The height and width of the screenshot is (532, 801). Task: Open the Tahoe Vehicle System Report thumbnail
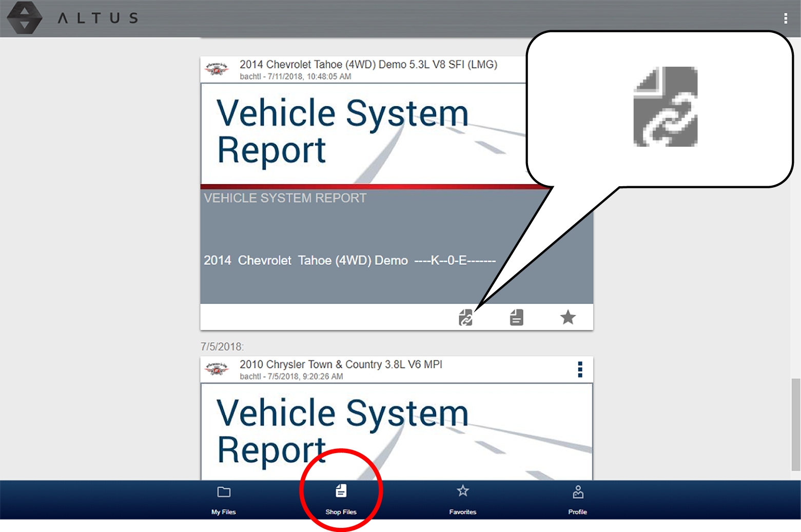(359, 133)
